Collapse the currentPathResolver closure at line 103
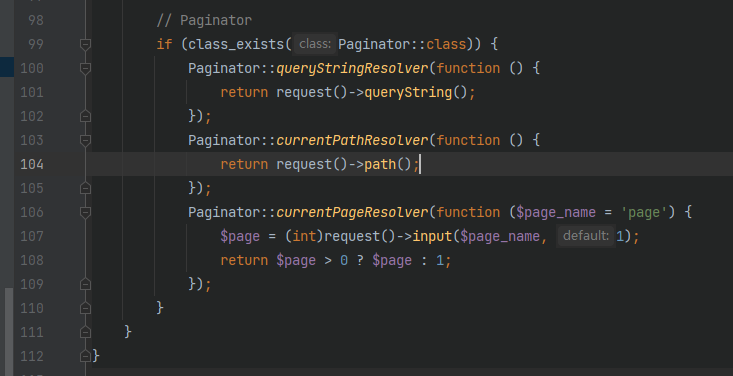The image size is (733, 376). tap(85, 140)
